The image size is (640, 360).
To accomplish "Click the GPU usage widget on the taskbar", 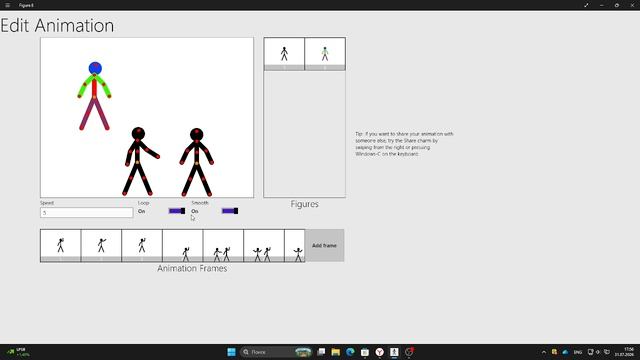I will point(18,352).
